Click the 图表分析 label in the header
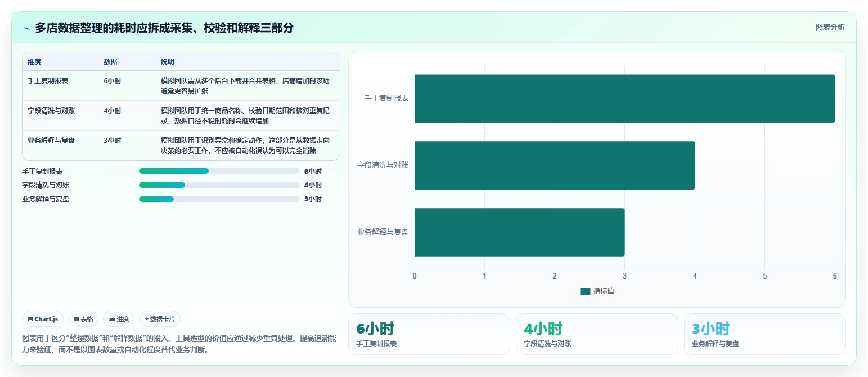 pos(830,27)
